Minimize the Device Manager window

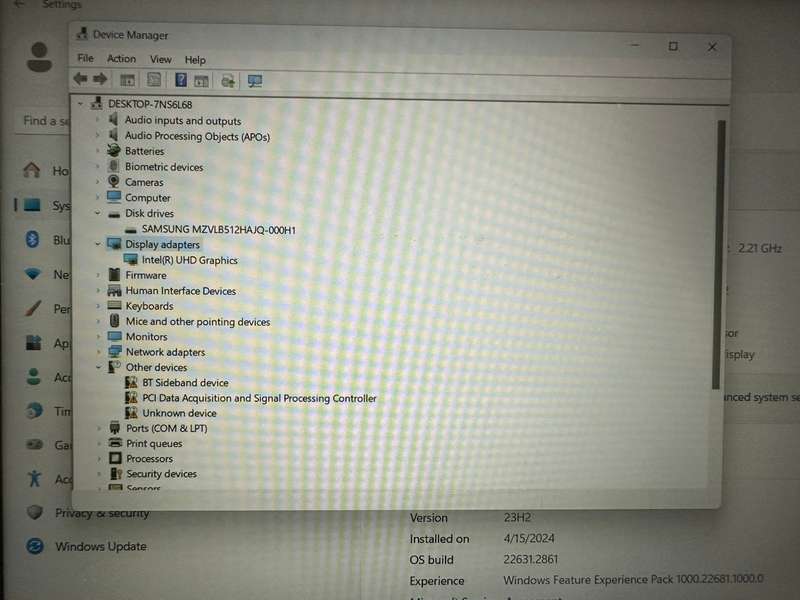click(x=635, y=45)
